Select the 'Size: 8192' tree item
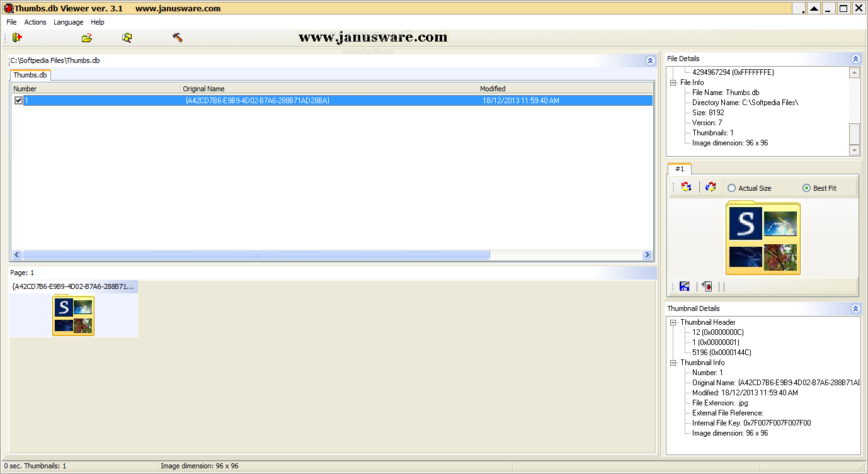Screen dimensions: 868x474 [708, 113]
